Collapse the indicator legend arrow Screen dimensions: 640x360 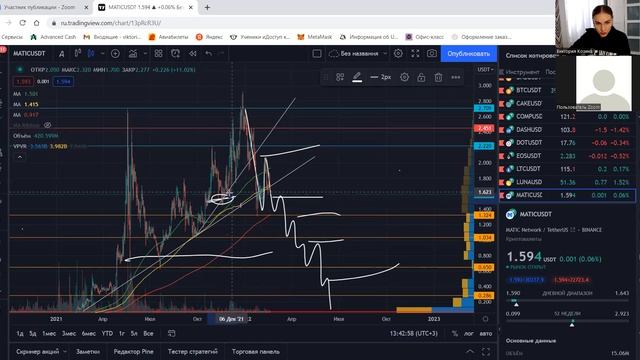coord(20,157)
